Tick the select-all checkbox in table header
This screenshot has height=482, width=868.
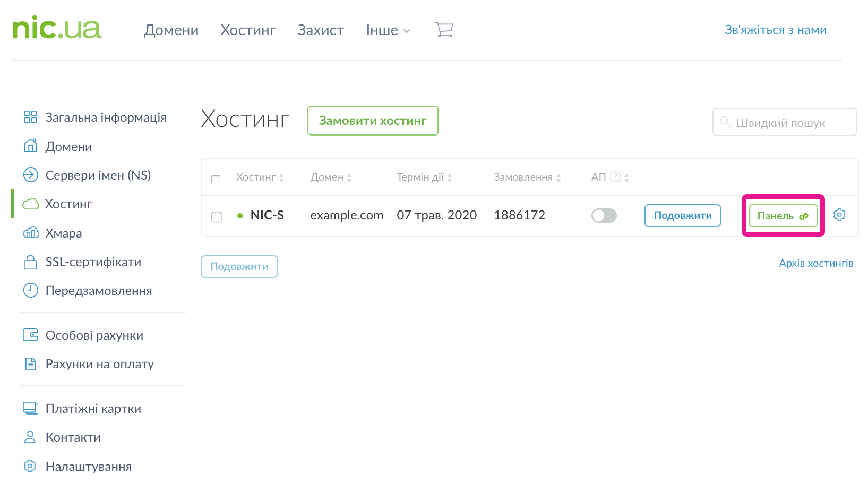[216, 179]
